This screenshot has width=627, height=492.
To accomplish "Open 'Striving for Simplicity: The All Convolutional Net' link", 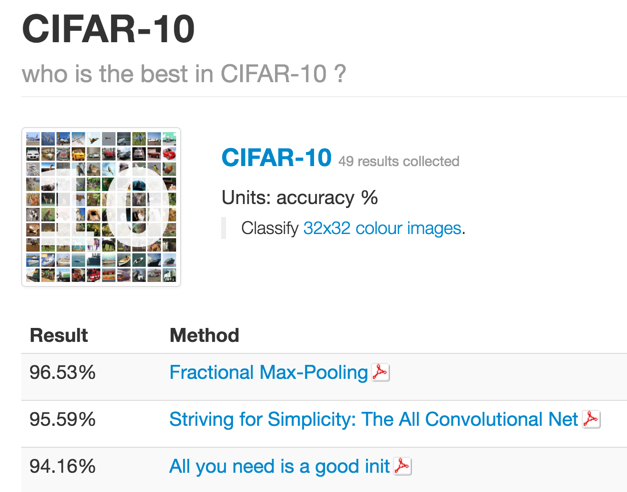I will pyautogui.click(x=373, y=420).
